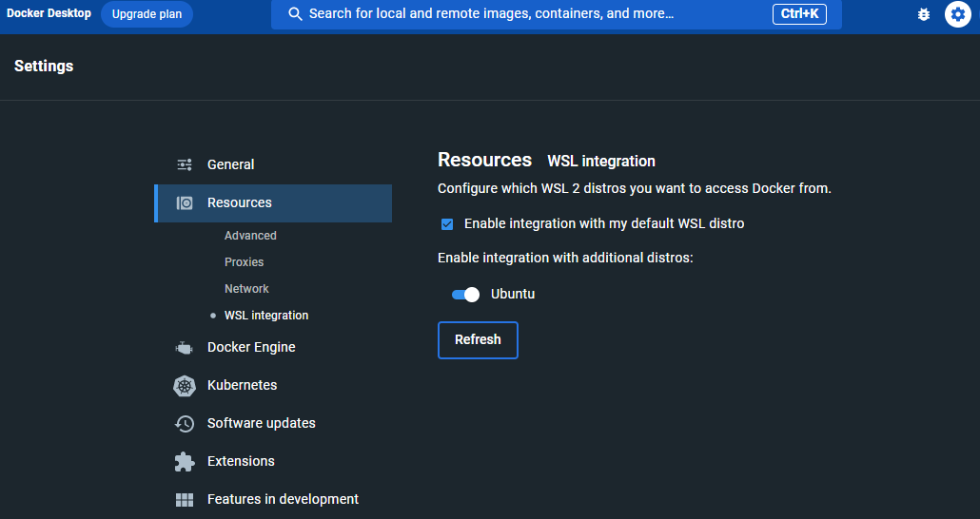Click the settings gear icon in header

[x=957, y=14]
